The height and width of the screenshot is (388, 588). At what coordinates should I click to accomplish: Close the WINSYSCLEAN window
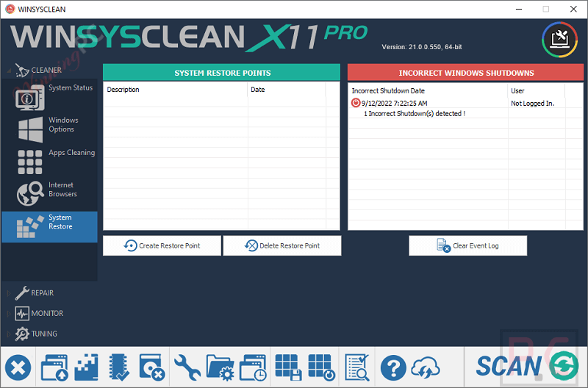click(x=573, y=9)
